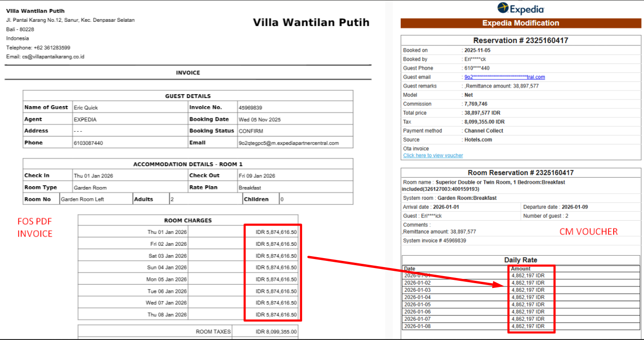Select room taxes amount 'IDR 8,099,355.00'

pyautogui.click(x=276, y=332)
